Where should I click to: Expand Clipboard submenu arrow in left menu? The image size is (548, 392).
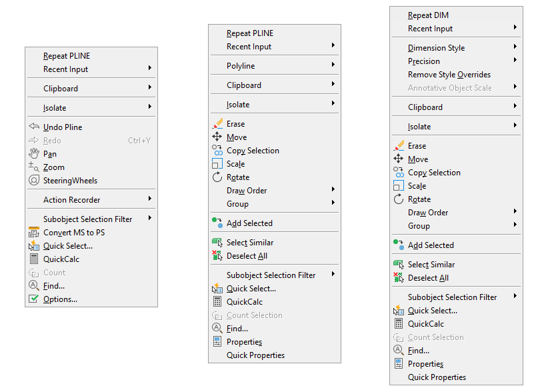pos(150,87)
